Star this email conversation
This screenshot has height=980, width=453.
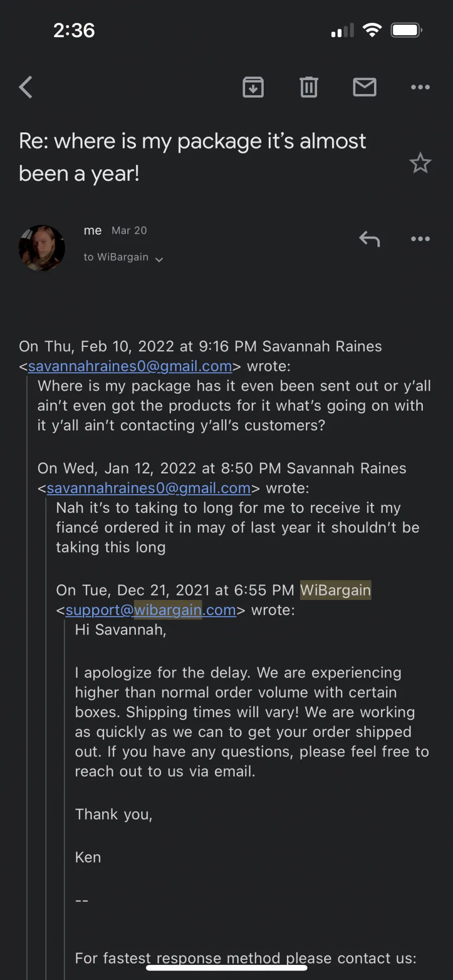tap(420, 163)
